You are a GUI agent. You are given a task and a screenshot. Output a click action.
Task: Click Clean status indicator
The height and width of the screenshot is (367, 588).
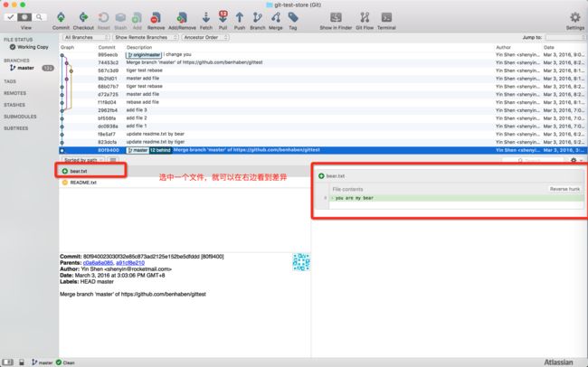tap(65, 362)
